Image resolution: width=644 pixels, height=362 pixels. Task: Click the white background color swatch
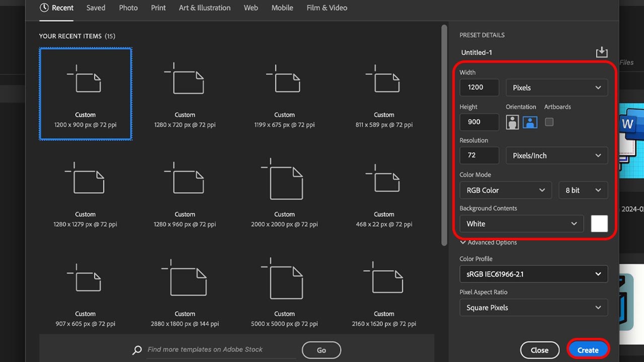pos(599,224)
